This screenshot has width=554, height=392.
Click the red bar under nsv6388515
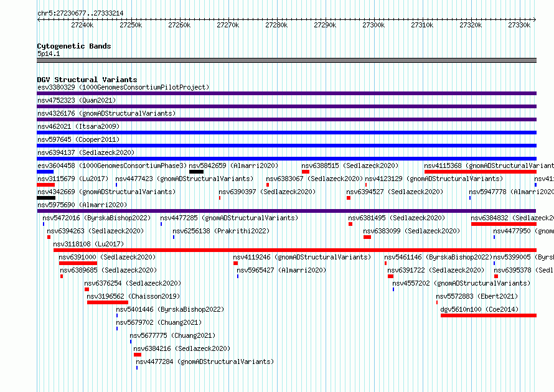click(306, 172)
